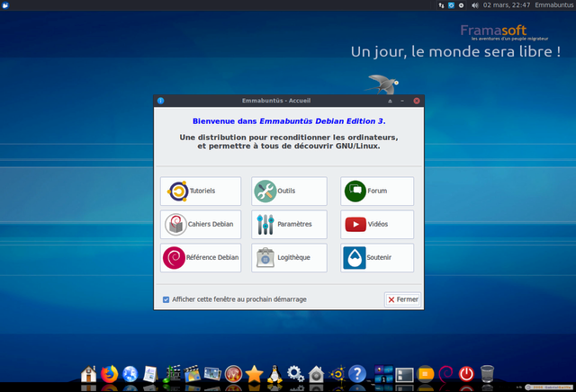Image resolution: width=576 pixels, height=392 pixels.
Task: Click the Debian swirl dock icon
Action: pyautogui.click(x=445, y=374)
